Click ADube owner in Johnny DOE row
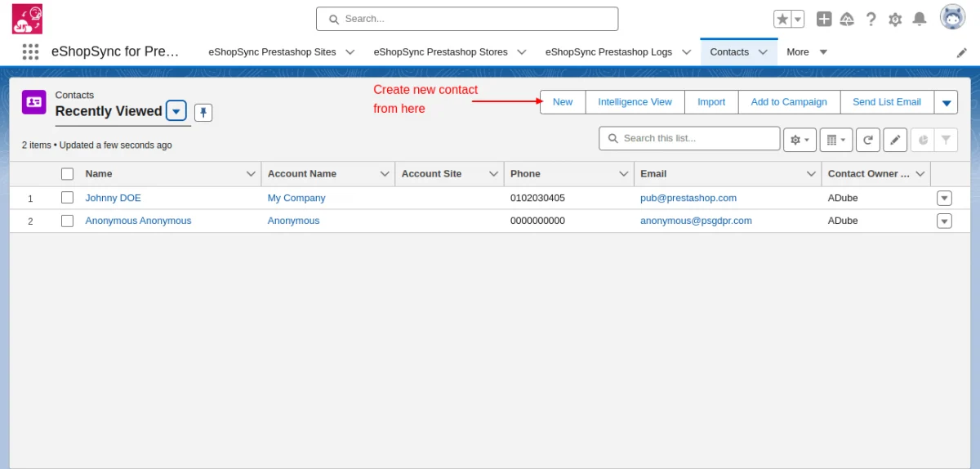Viewport: 980px width, 469px height. coord(843,198)
